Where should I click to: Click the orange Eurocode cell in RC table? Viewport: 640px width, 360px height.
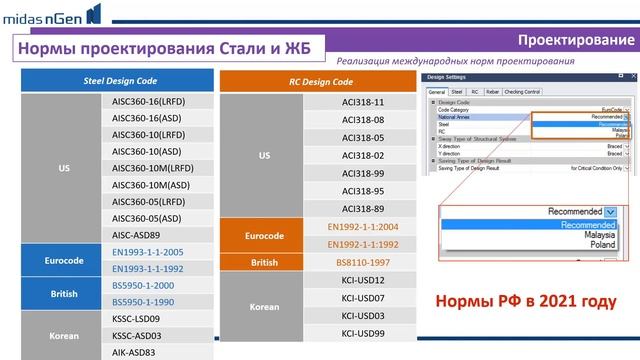point(262,236)
